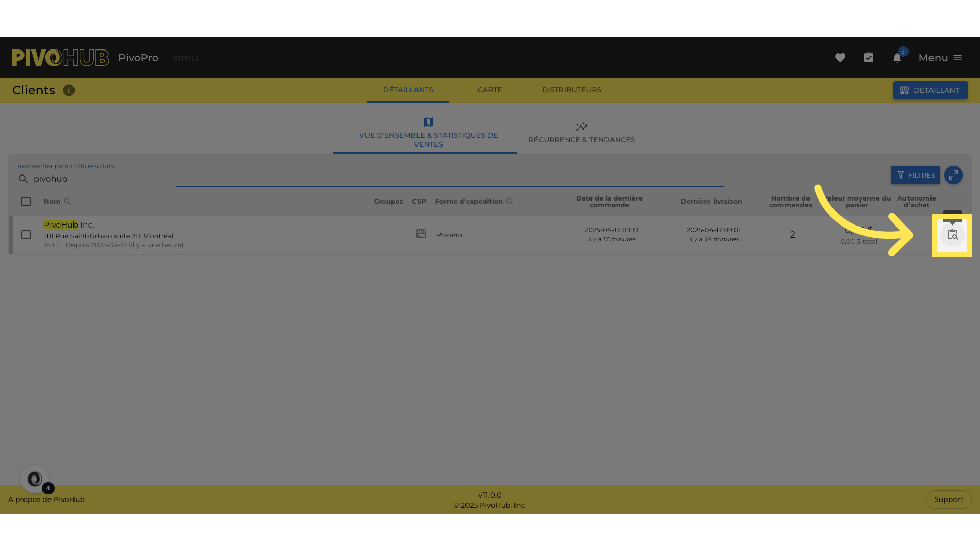
Task: Click the add DÉTAILLANT button
Action: coord(929,90)
